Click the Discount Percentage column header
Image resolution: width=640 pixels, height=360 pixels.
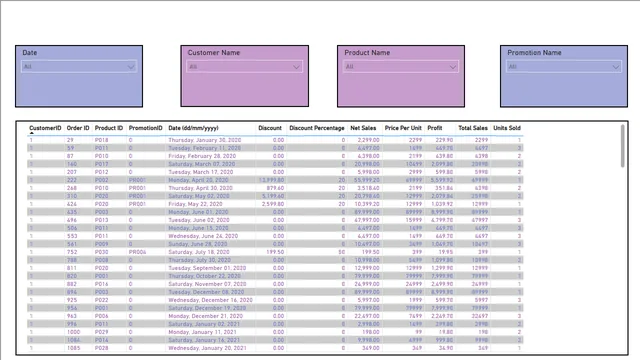point(317,128)
